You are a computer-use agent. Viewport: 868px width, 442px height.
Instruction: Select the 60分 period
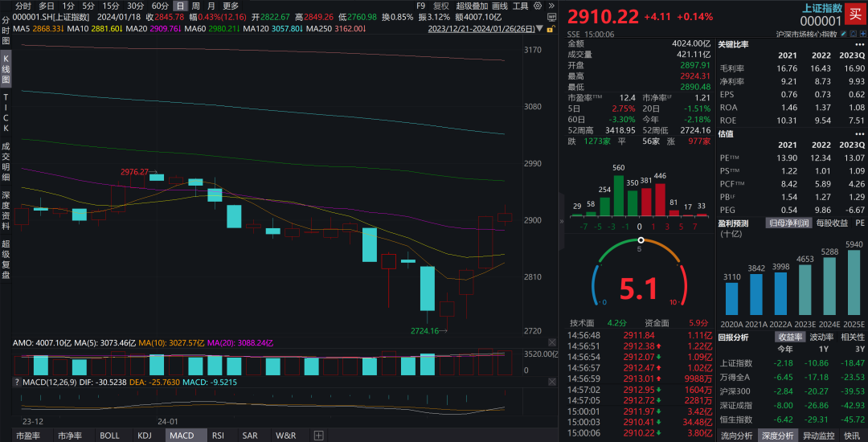point(160,6)
